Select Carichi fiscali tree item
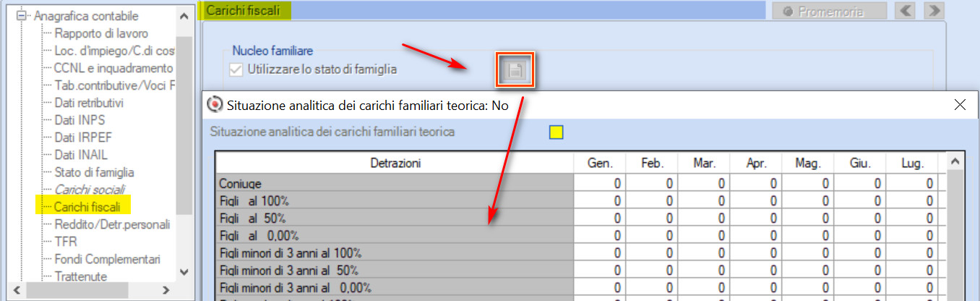This screenshot has height=301, width=980. 87,207
